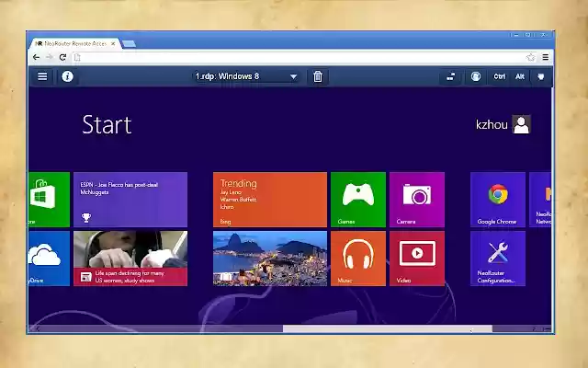588x368 pixels.
Task: Open the partially visible NeoRouter Network tile
Action: coord(540,200)
